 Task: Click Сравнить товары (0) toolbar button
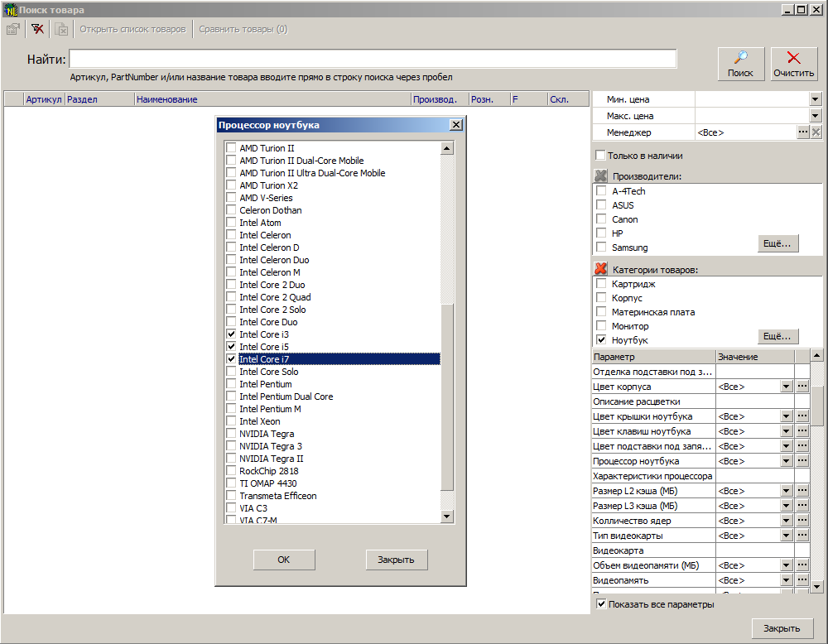tap(243, 29)
